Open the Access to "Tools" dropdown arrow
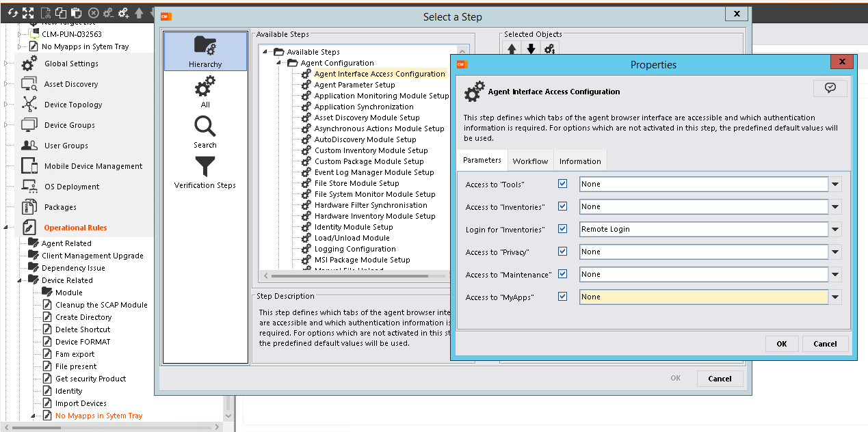The image size is (868, 432). (x=835, y=185)
